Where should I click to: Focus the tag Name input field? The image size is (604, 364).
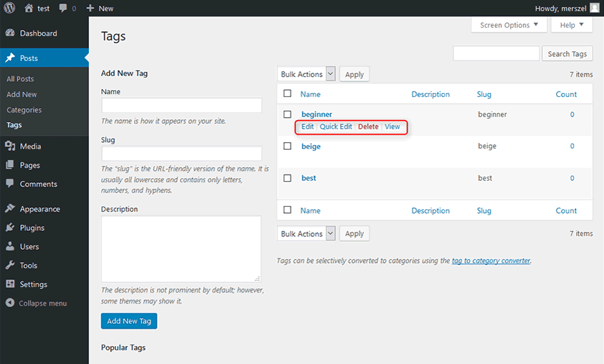pyautogui.click(x=182, y=105)
